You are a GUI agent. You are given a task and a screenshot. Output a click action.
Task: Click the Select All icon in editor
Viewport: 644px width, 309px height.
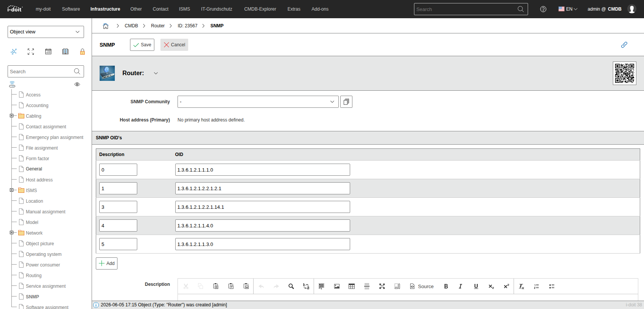pos(322,286)
